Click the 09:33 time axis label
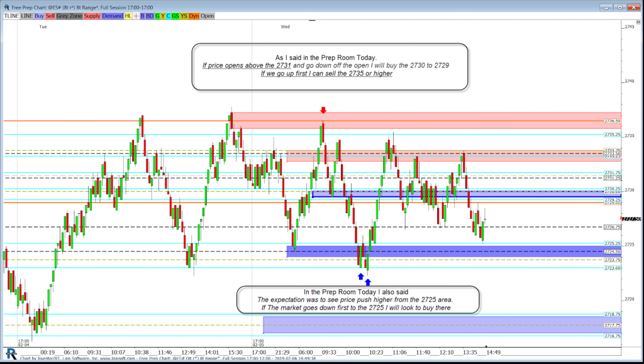This screenshot has height=364, width=644. 329,352
